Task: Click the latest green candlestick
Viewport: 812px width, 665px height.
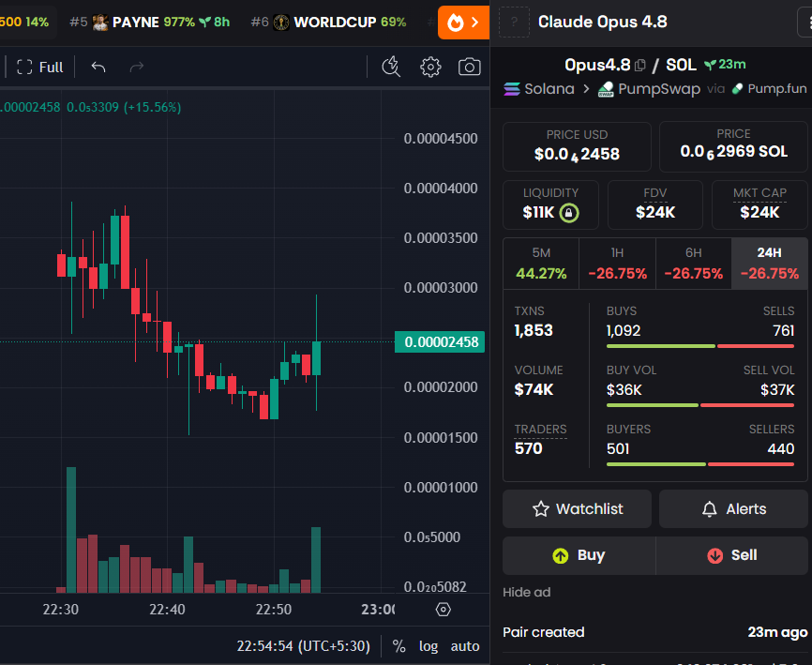Action: [x=316, y=358]
